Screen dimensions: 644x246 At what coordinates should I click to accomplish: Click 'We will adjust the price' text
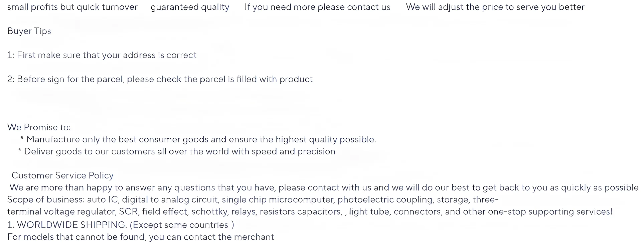click(495, 7)
